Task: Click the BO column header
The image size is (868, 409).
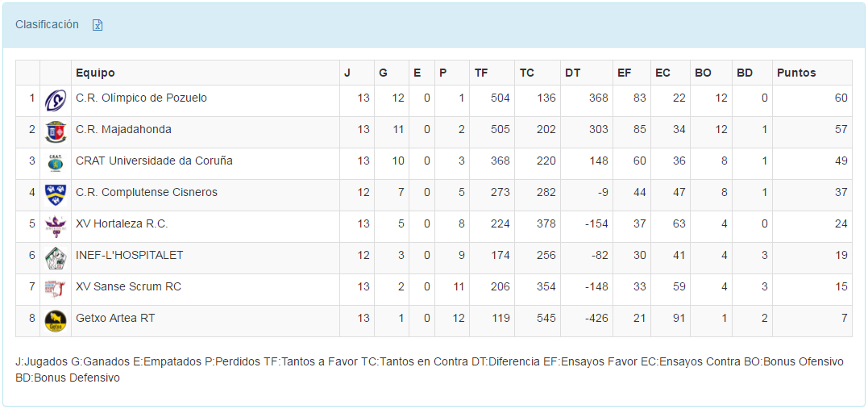Action: [703, 73]
